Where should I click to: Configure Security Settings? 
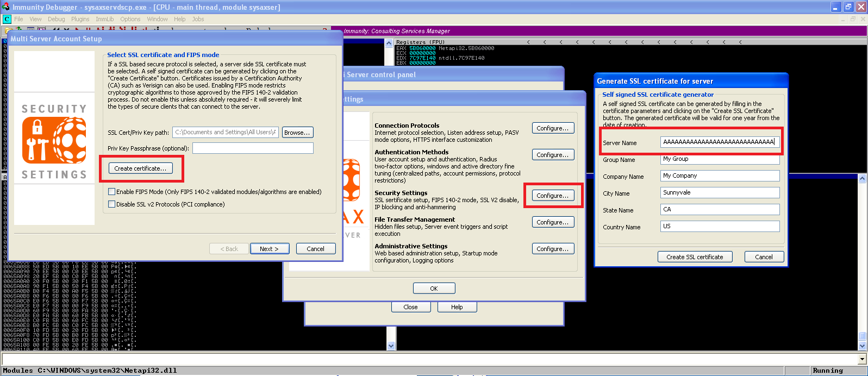coord(553,196)
